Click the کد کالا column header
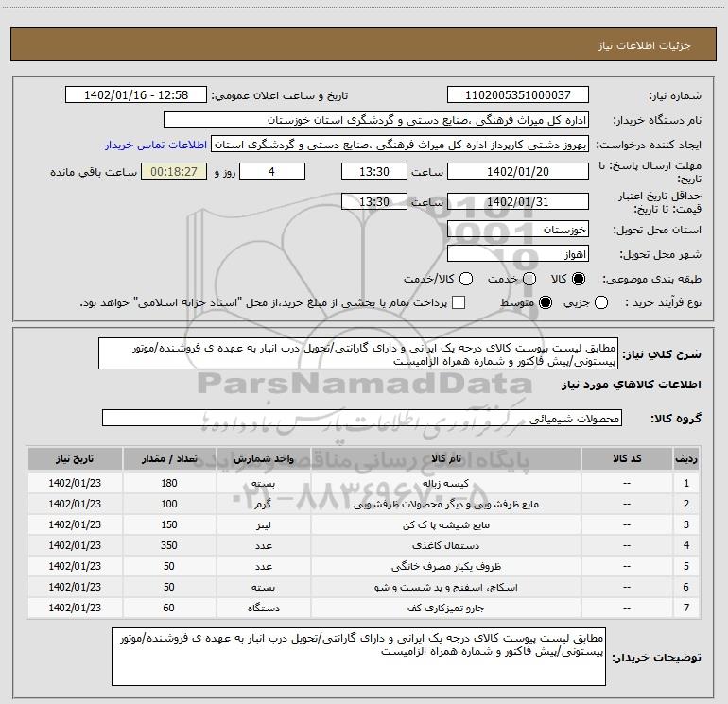728x704 pixels. (x=627, y=458)
